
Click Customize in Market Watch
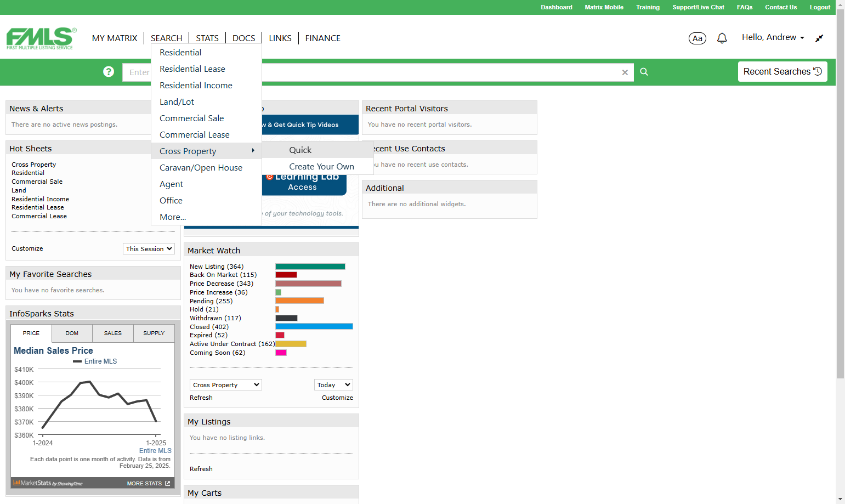click(x=337, y=398)
